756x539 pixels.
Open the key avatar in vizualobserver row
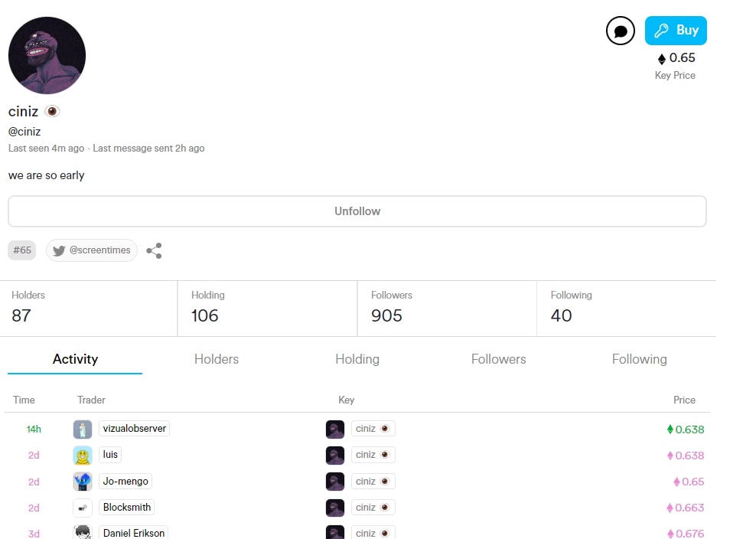pyautogui.click(x=335, y=430)
